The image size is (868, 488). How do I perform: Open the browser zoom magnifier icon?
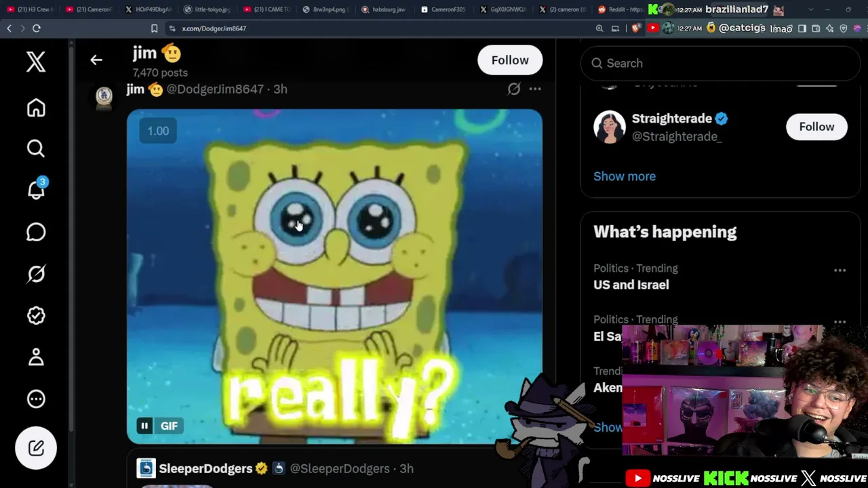[599, 28]
